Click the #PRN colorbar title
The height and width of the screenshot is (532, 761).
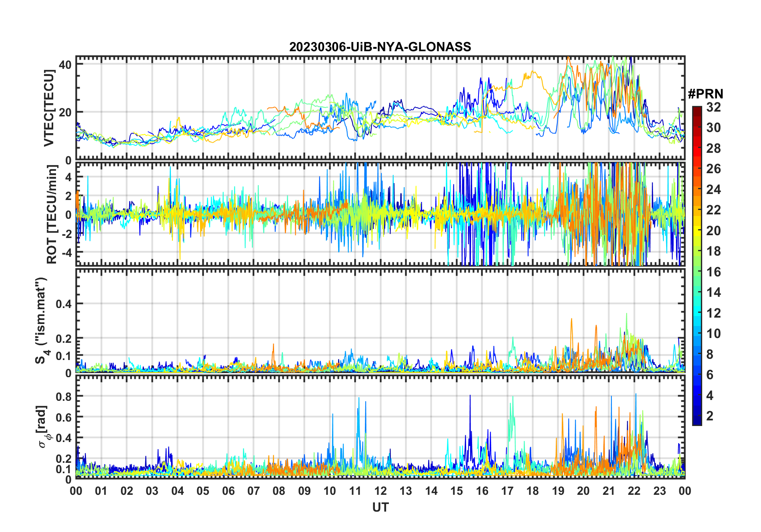click(706, 94)
